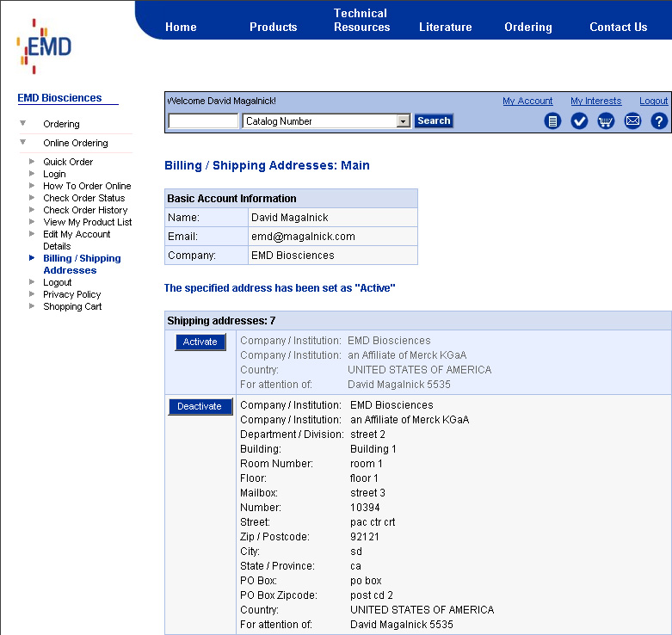The height and width of the screenshot is (635, 672).
Task: Click the name David Magalnick in account table
Action: tap(290, 218)
